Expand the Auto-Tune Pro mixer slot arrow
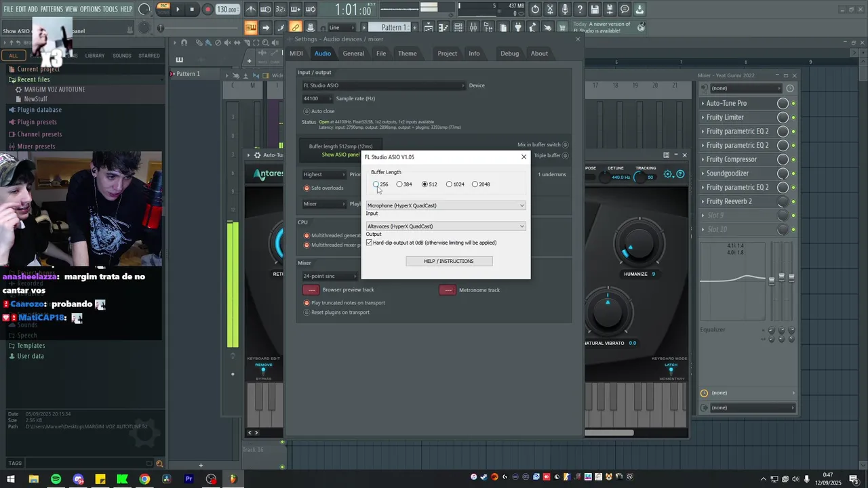Viewport: 868px width, 488px height. click(x=703, y=103)
